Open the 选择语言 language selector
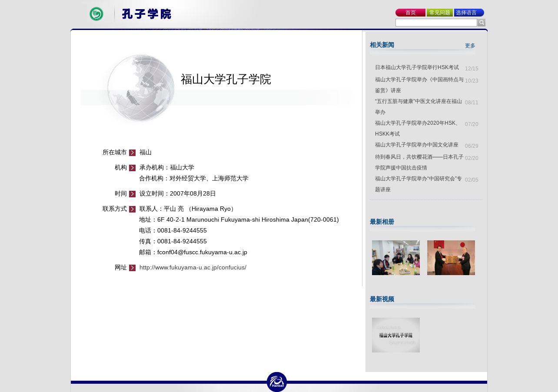558x392 pixels. tap(469, 13)
